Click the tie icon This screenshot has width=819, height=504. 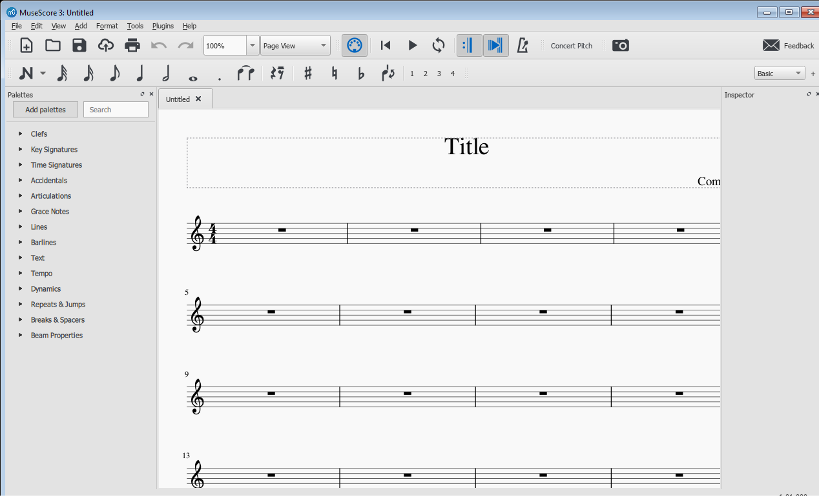(x=245, y=74)
